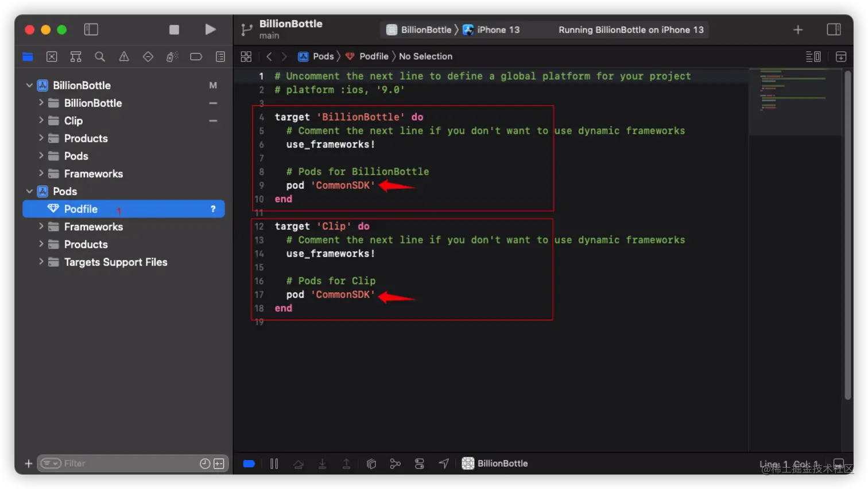
Task: Collapse the Pods project
Action: pyautogui.click(x=29, y=191)
